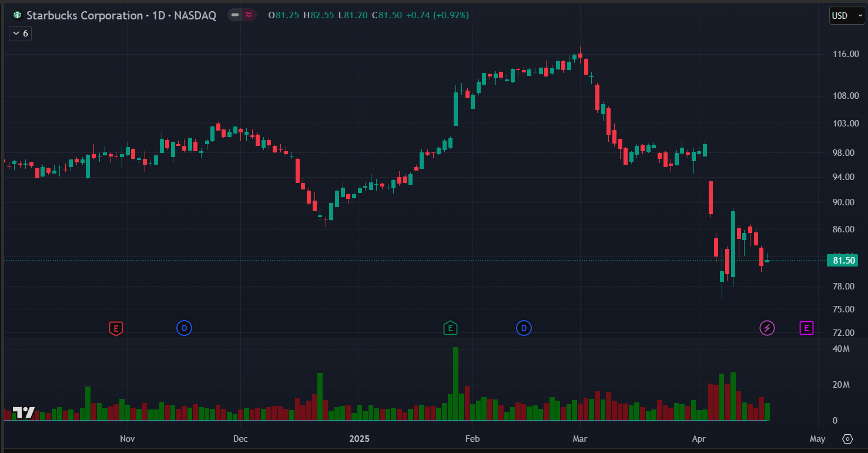Click the green earnings marker in late January

pos(450,328)
